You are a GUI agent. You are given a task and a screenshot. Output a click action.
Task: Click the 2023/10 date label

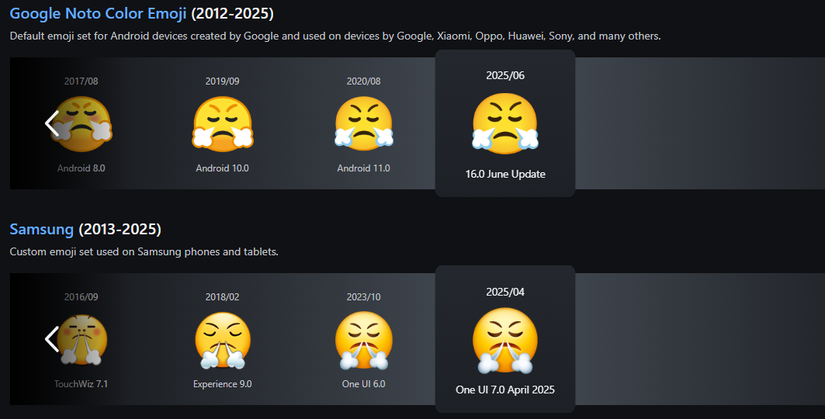[x=364, y=297]
